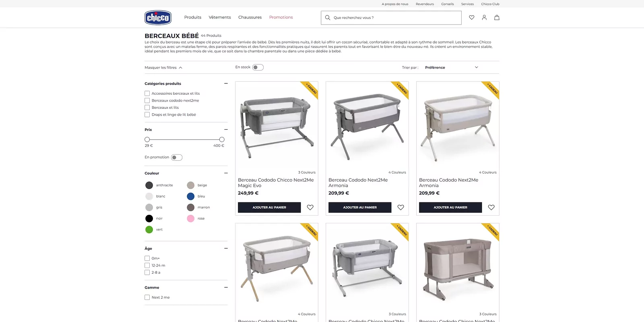The image size is (644, 322).
Task: Click the search magnifier icon
Action: tap(328, 18)
